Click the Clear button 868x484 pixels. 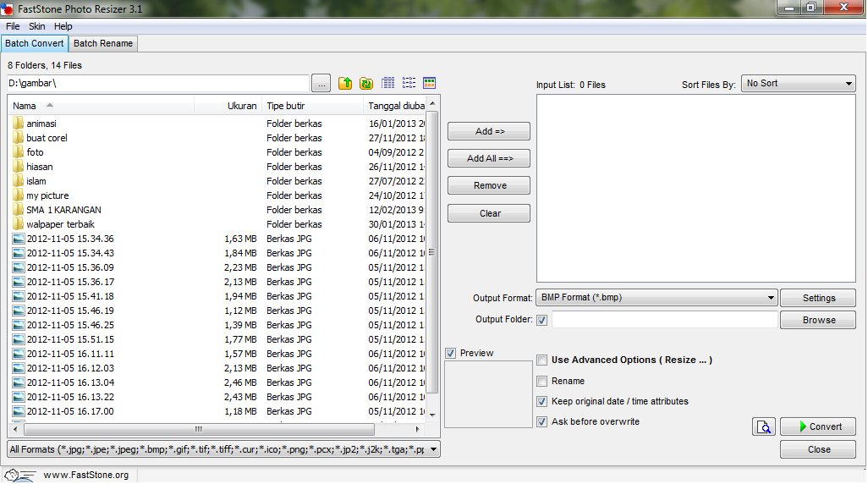coord(489,213)
